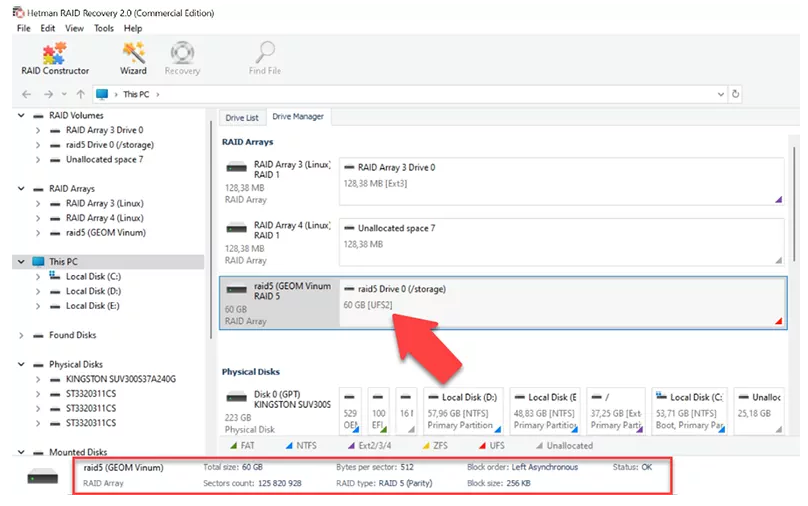This screenshot has width=808, height=506.
Task: Refresh the address bar location
Action: pos(735,94)
